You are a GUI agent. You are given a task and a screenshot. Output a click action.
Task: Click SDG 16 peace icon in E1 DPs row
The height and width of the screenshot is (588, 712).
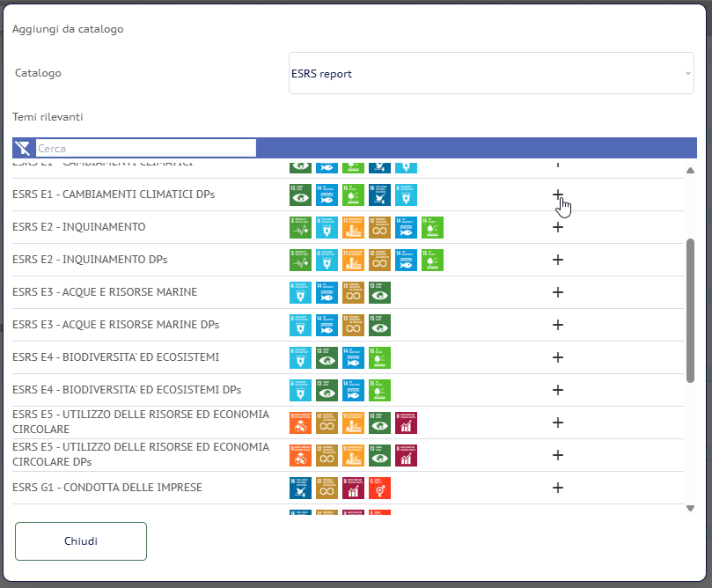point(379,195)
